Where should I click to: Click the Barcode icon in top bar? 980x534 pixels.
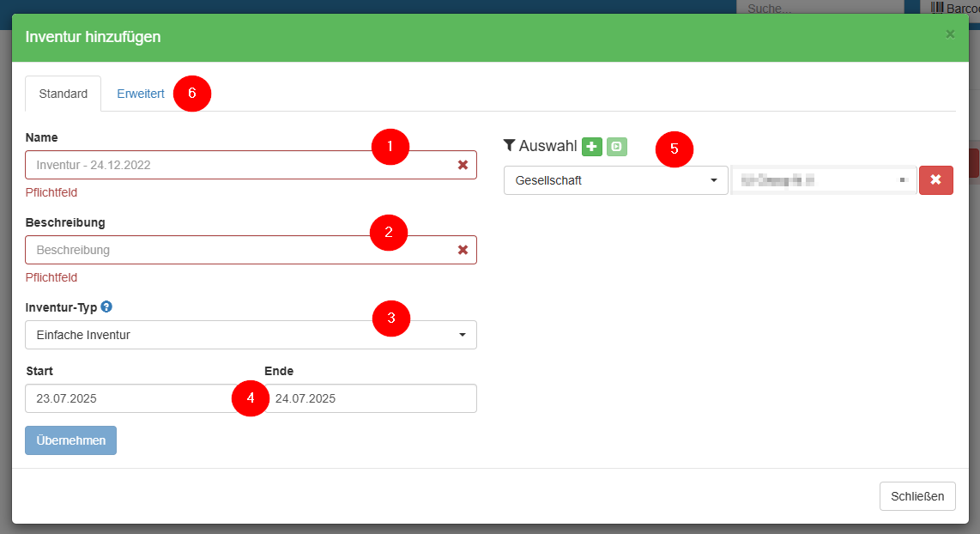click(x=937, y=8)
